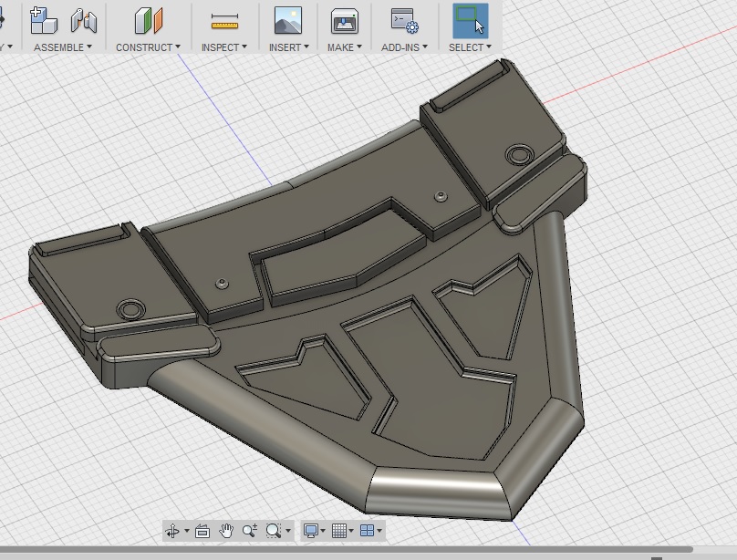Viewport: 737px width, 560px height.
Task: Expand the CONSTRUCT dropdown menu
Action: point(148,47)
